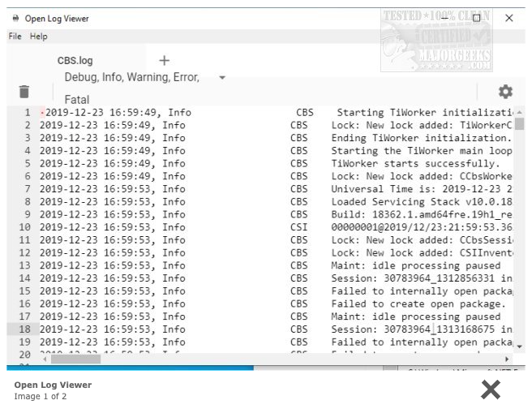Open settings with the gear icon
Screen dimensions: 532x409
click(505, 92)
